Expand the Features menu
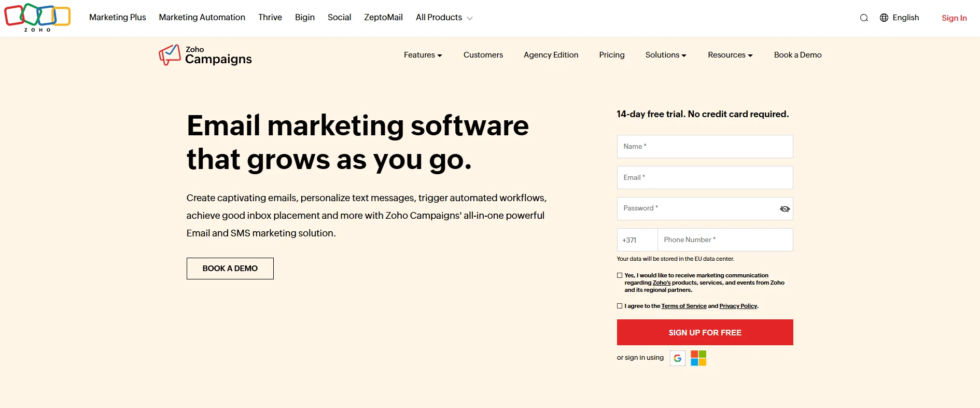 coord(423,55)
